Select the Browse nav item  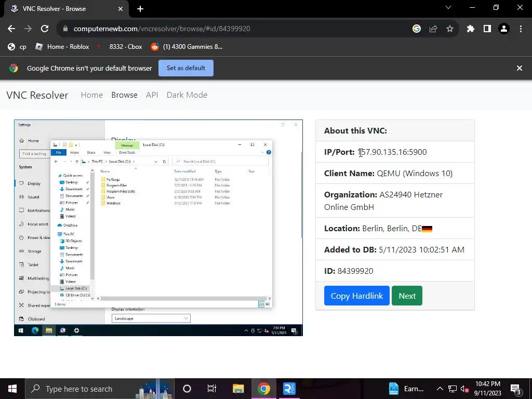coord(124,95)
